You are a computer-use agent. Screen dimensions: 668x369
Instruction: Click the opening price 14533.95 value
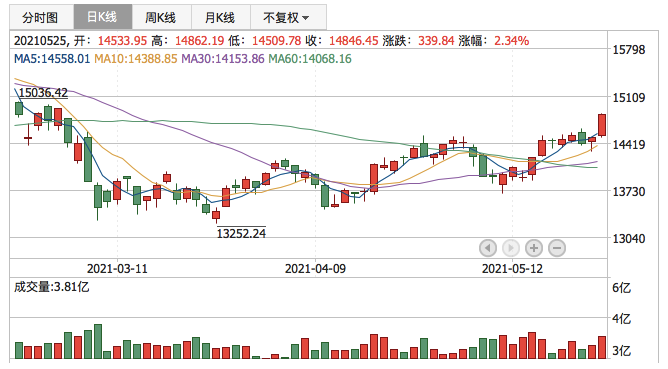(x=122, y=41)
